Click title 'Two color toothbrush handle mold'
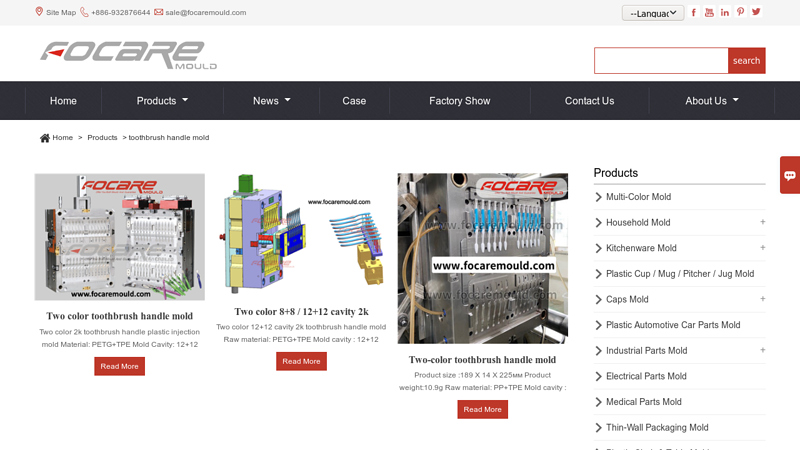 120,316
